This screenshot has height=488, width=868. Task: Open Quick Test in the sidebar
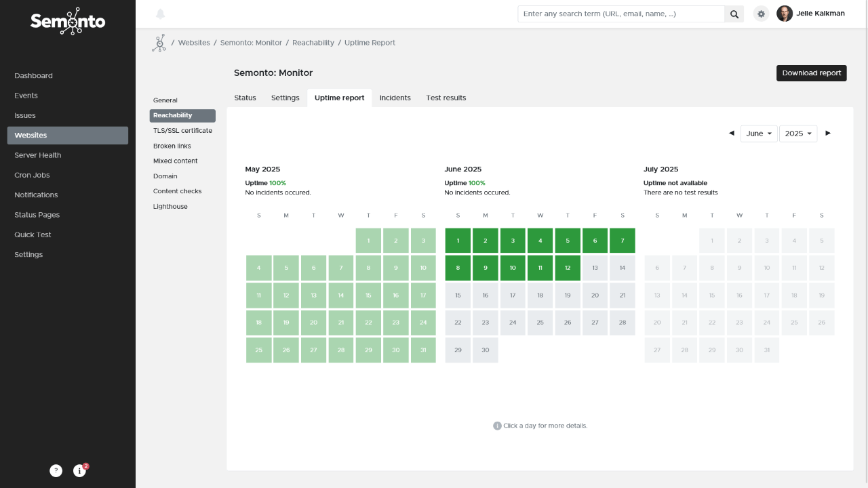(68, 235)
